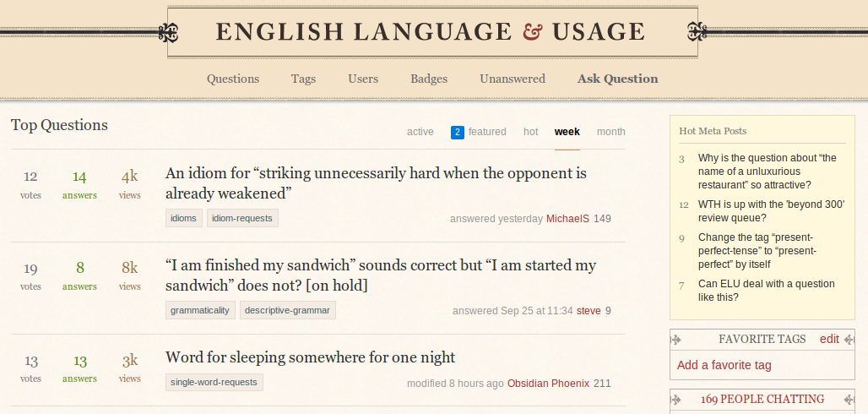Click Add a favorite tag

click(x=724, y=365)
